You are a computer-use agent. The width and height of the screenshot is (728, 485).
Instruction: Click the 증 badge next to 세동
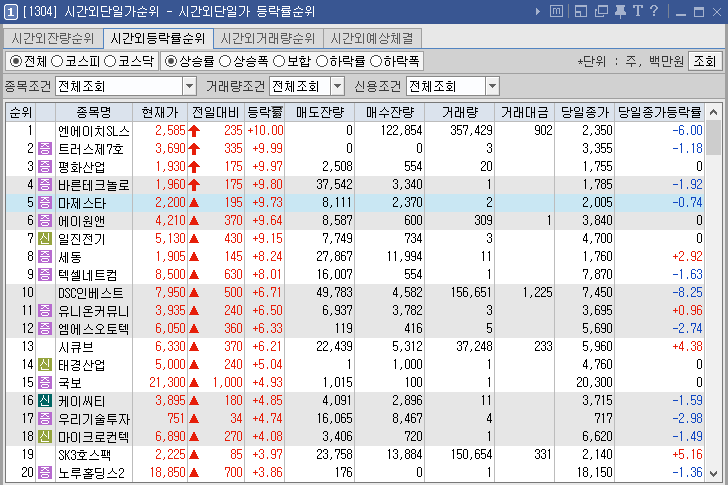point(45,257)
